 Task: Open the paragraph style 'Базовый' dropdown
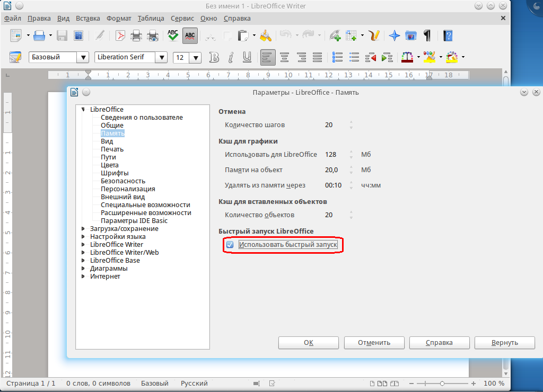click(x=83, y=57)
